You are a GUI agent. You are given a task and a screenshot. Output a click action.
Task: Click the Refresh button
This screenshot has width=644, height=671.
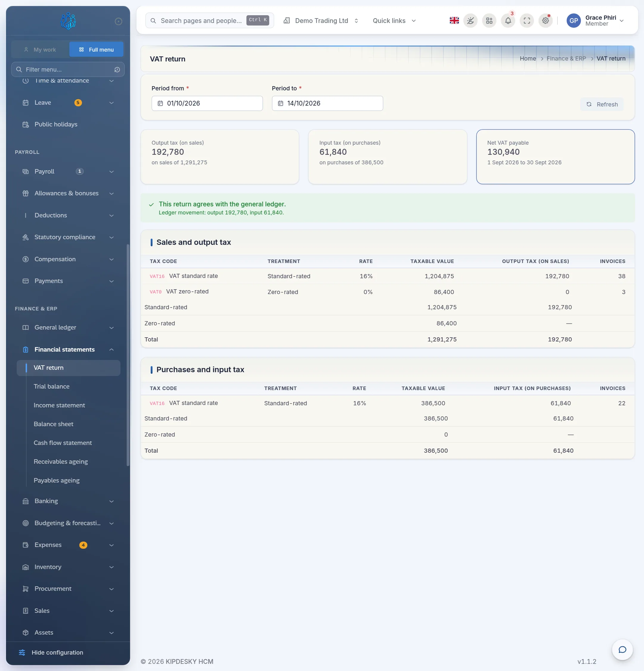602,104
